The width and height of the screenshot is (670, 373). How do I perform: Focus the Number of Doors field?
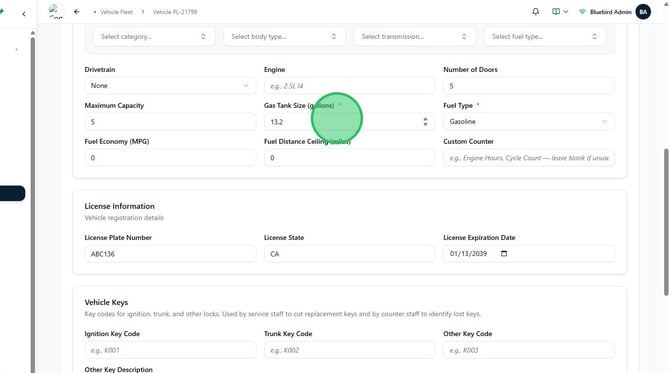[529, 86]
